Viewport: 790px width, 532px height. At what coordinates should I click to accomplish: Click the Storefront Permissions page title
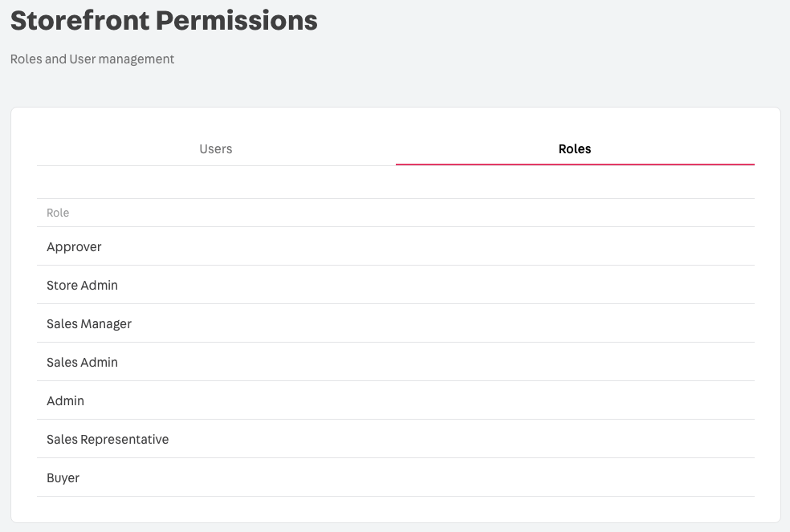pos(163,20)
